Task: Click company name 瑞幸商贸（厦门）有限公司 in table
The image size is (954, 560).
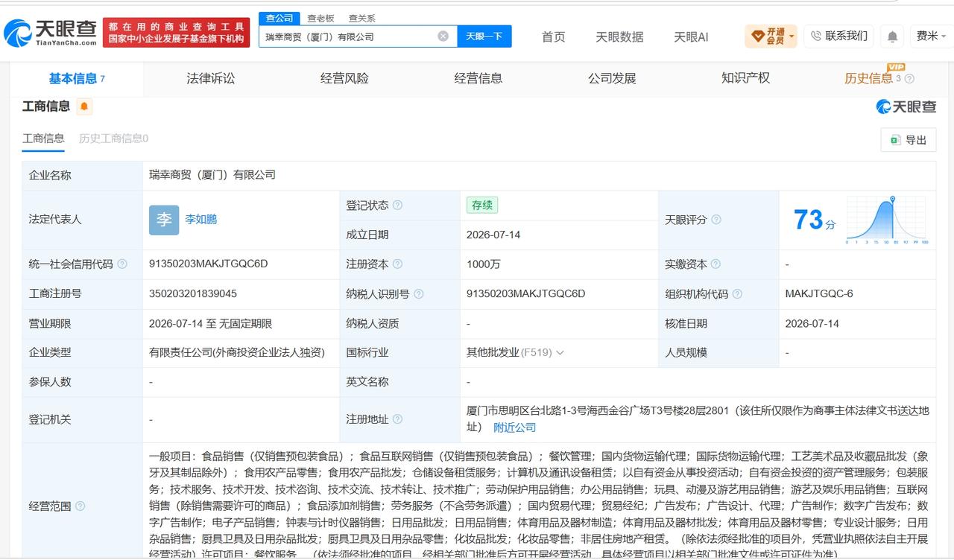Action: click(x=212, y=175)
